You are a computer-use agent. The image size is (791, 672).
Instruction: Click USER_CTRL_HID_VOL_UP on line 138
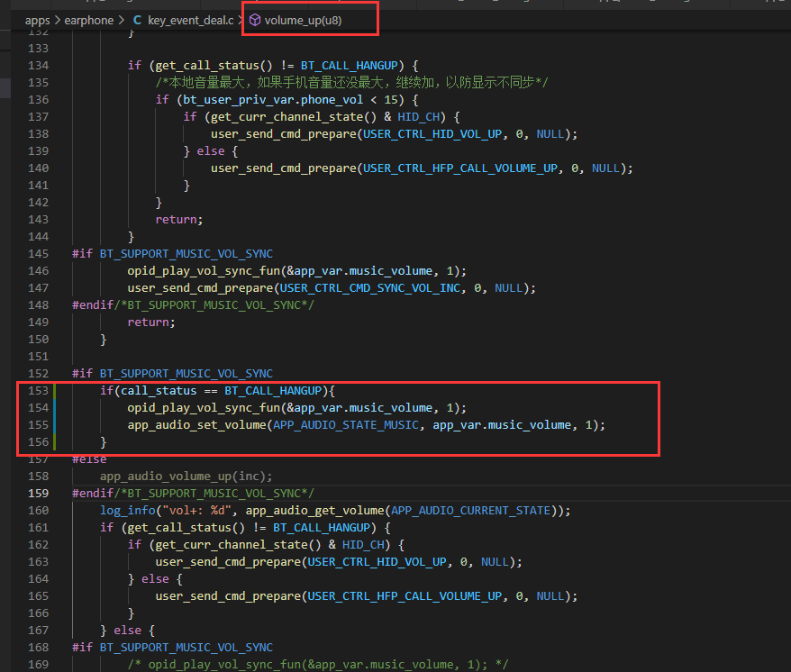[432, 134]
